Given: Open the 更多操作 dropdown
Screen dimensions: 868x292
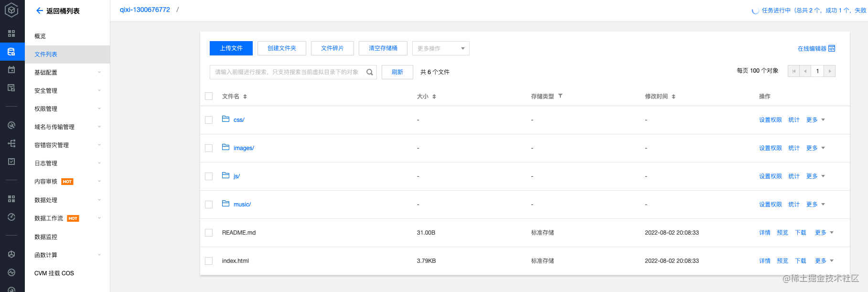Looking at the screenshot, I should point(440,48).
